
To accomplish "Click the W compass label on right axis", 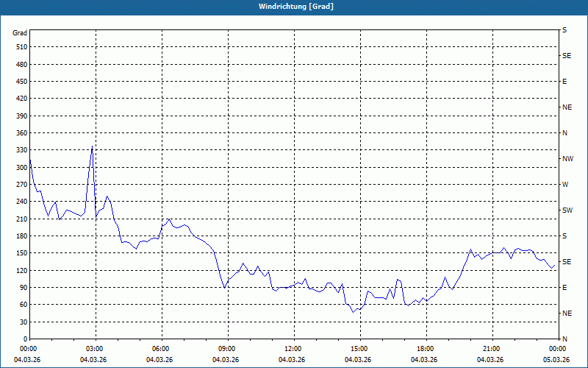I will click(565, 185).
